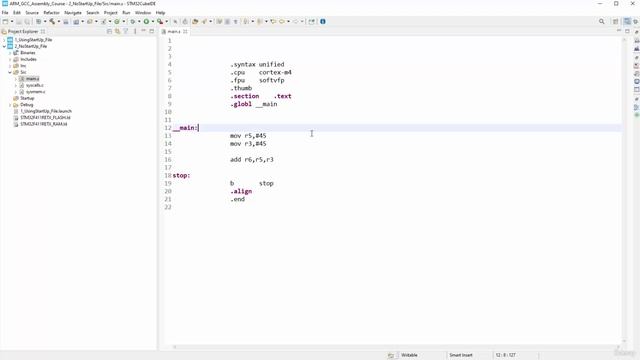640x360 pixels.
Task: Run the program with the green play icon
Action: 146,22
